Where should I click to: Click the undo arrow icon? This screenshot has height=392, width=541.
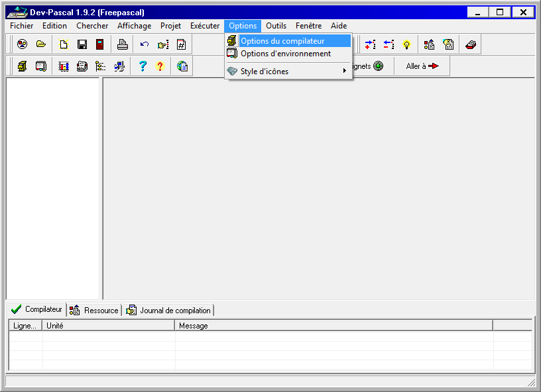(144, 44)
